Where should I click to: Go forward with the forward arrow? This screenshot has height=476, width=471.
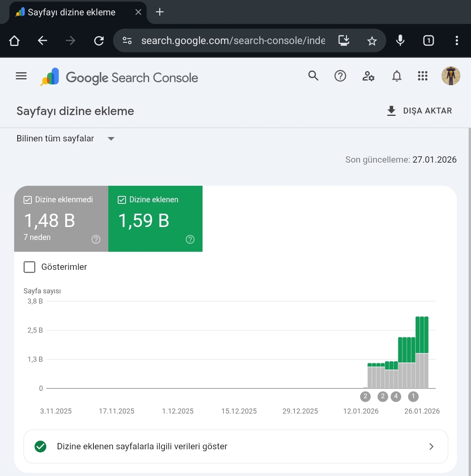(71, 40)
